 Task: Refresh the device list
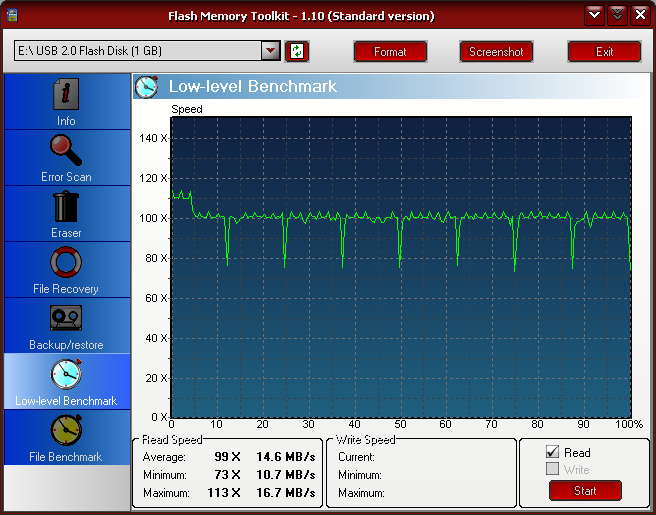(x=297, y=51)
